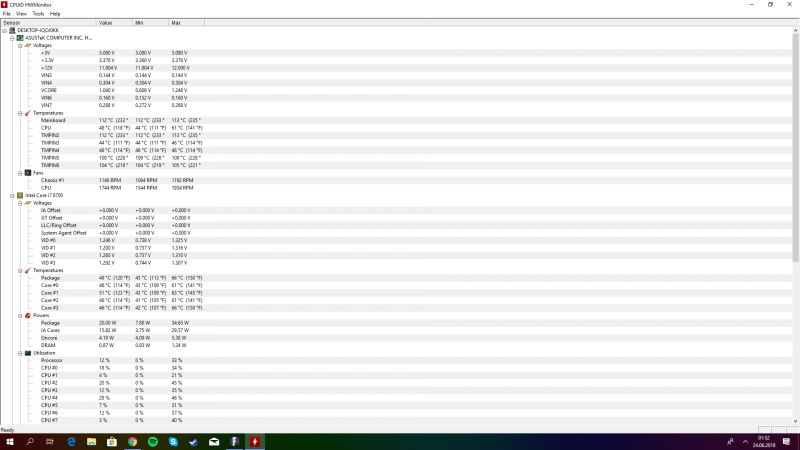The width and height of the screenshot is (800, 450).
Task: Click the Powers flame icon
Action: pyautogui.click(x=28, y=315)
